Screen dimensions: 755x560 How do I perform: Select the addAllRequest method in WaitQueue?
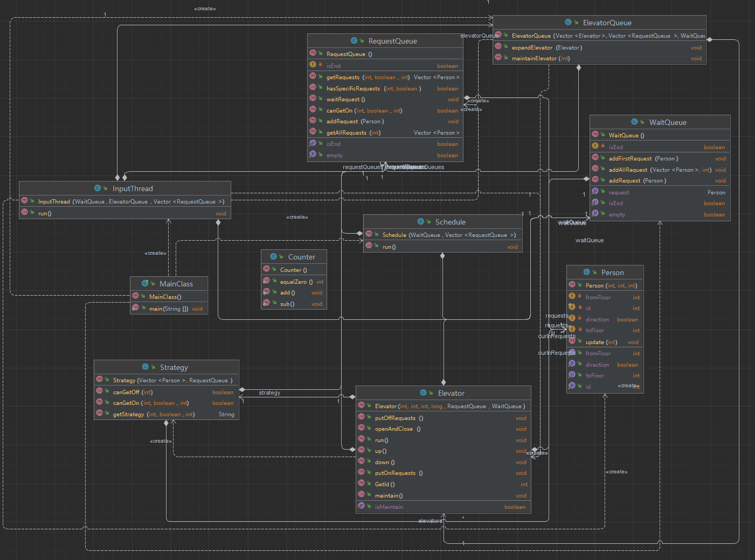pyautogui.click(x=660, y=170)
